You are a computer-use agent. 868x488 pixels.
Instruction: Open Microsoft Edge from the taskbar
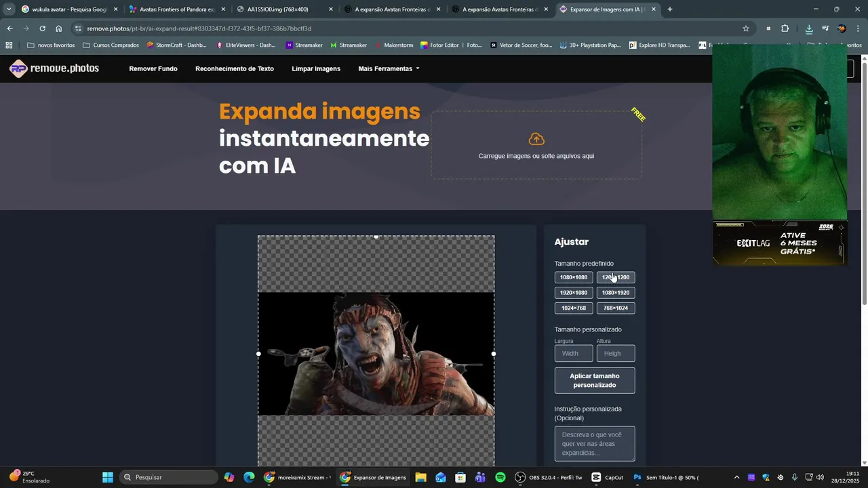tap(249, 477)
